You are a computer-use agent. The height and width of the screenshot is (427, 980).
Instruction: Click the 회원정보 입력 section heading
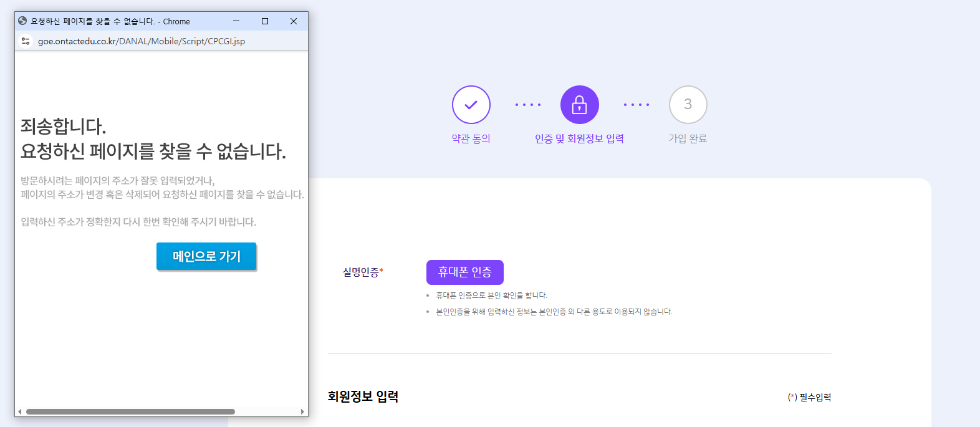(x=363, y=396)
